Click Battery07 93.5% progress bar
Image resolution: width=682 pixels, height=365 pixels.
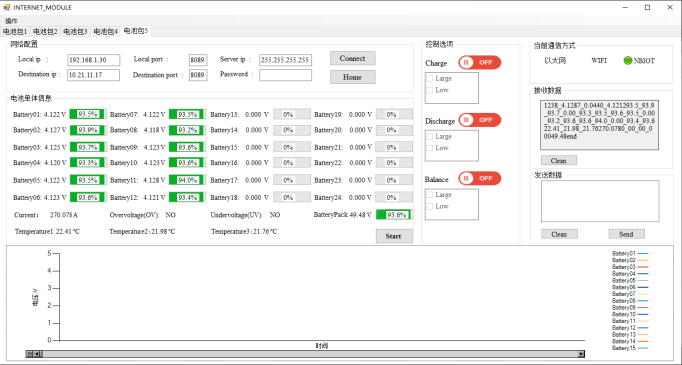(187, 114)
